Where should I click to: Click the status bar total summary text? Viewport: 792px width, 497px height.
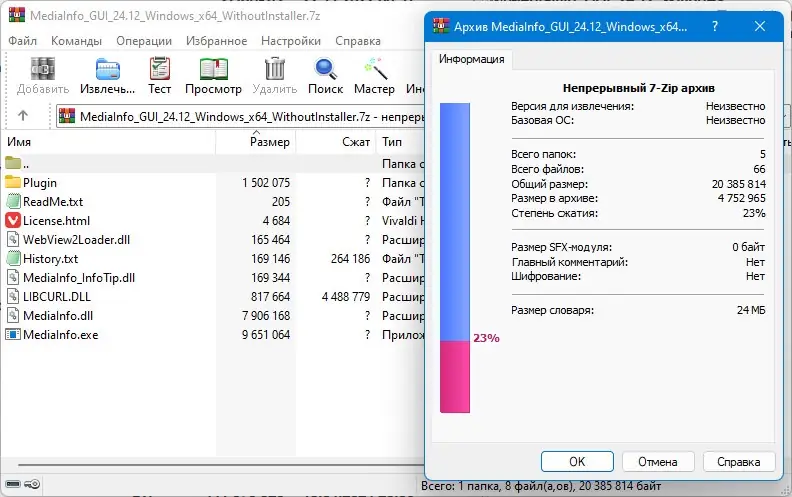pyautogui.click(x=541, y=486)
